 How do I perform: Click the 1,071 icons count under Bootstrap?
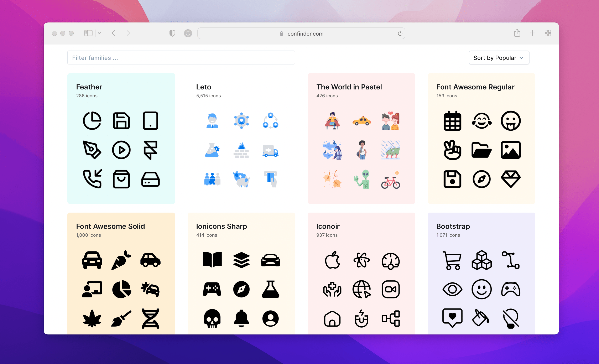coord(448,235)
